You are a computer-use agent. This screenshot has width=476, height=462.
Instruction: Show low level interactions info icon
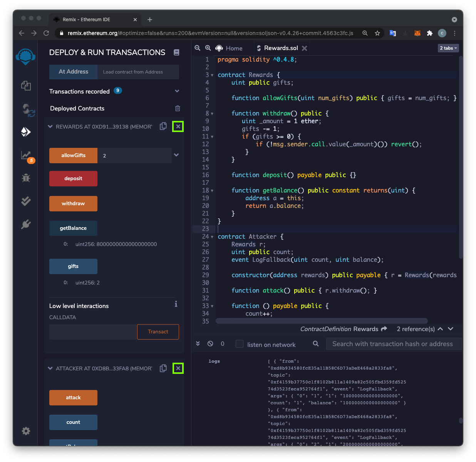[x=176, y=304]
